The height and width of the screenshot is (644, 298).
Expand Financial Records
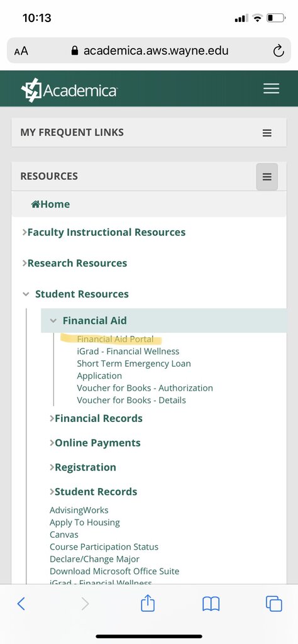pyautogui.click(x=96, y=418)
